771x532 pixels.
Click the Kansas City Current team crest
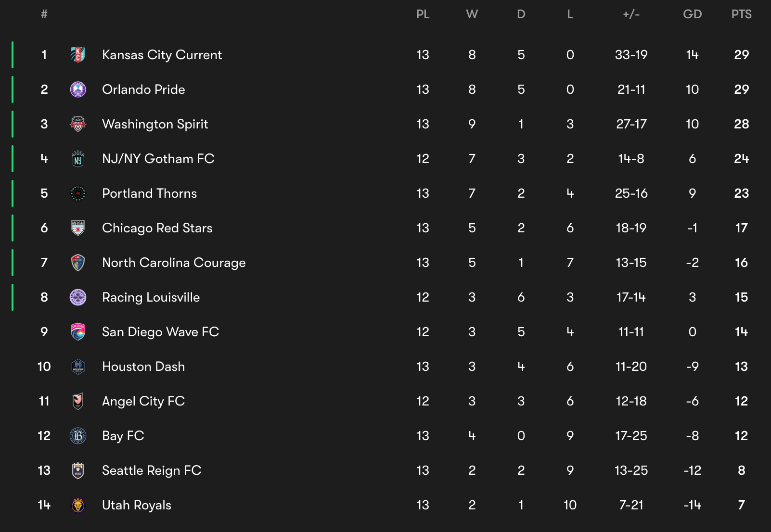(78, 55)
